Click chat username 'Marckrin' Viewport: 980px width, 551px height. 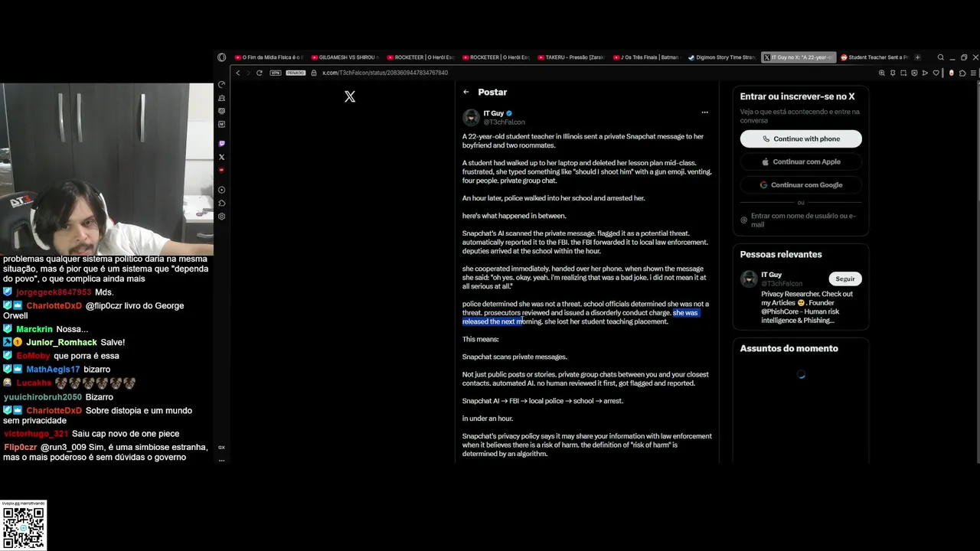pos(35,329)
